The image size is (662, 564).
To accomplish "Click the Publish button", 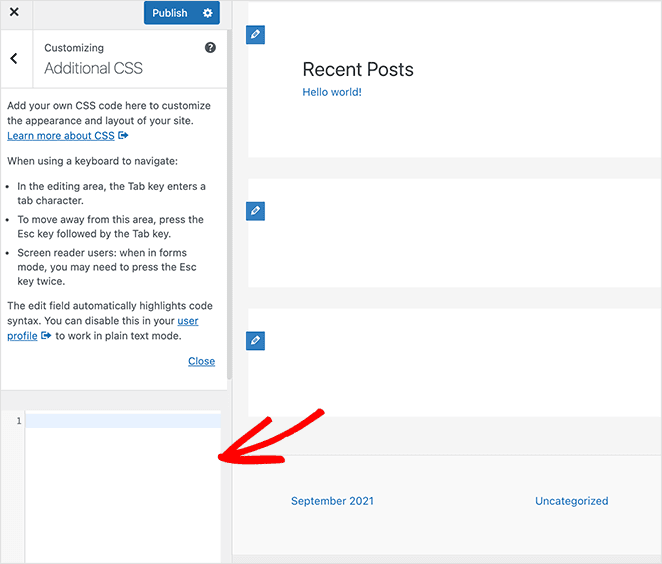I will tap(170, 13).
